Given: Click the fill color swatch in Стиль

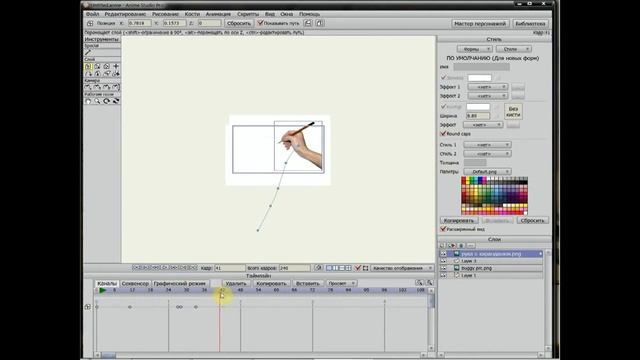Looking at the screenshot, I should [x=479, y=78].
